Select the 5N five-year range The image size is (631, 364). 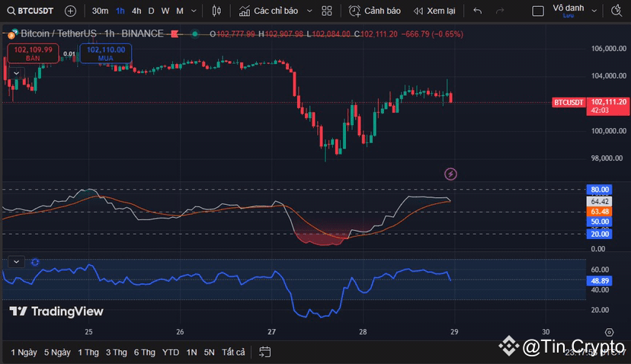[x=209, y=353]
